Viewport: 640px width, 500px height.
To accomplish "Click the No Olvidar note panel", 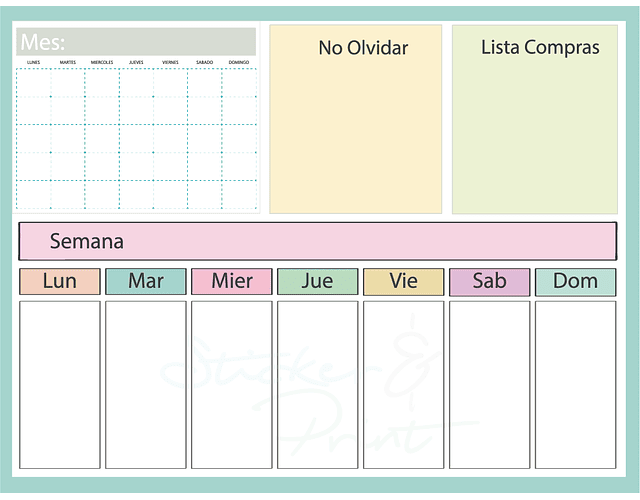I will tap(355, 119).
